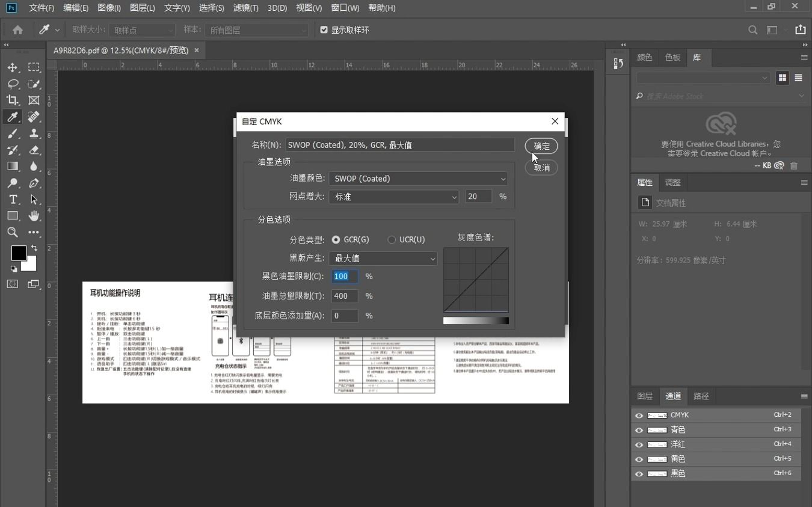The height and width of the screenshot is (507, 812).
Task: Switch to the 路径 tab
Action: click(x=701, y=396)
